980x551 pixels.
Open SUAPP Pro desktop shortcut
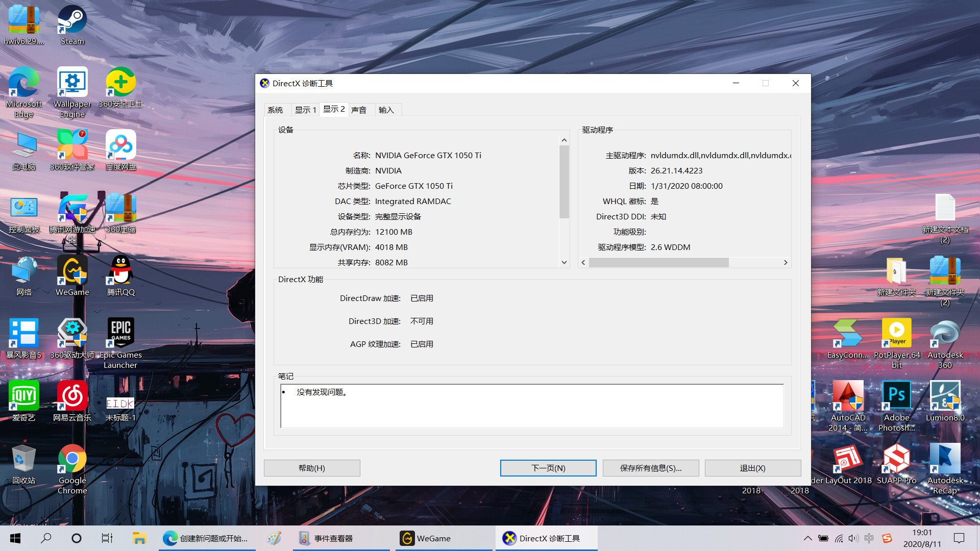[x=897, y=464]
